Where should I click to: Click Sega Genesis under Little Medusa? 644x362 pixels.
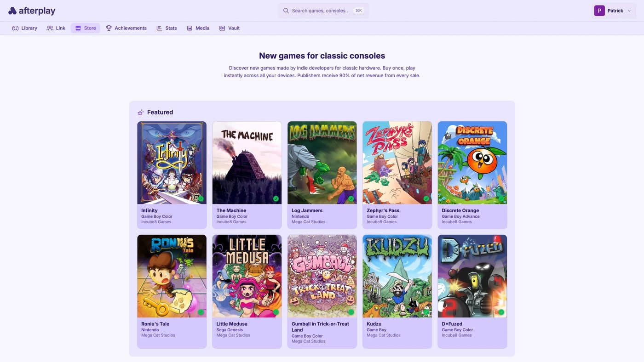(x=230, y=330)
